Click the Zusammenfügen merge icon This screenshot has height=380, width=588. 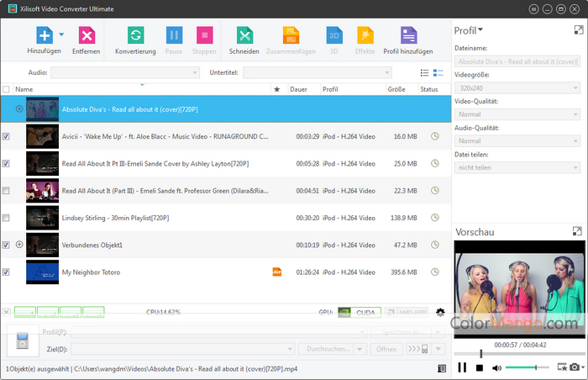[291, 35]
